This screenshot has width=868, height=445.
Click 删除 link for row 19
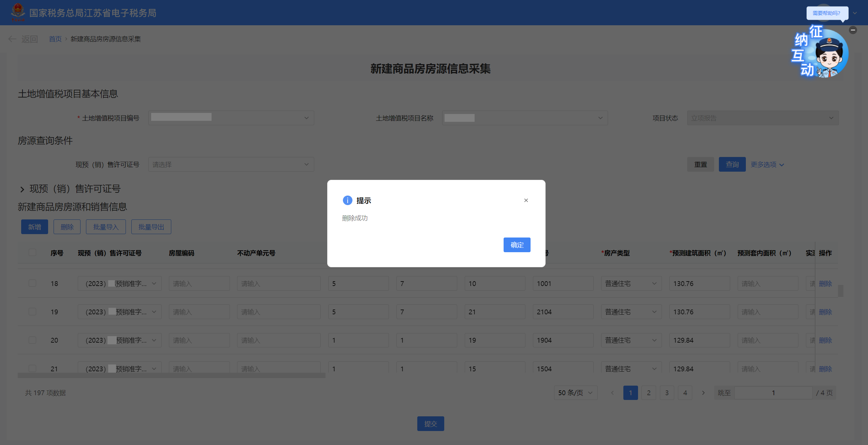point(825,312)
